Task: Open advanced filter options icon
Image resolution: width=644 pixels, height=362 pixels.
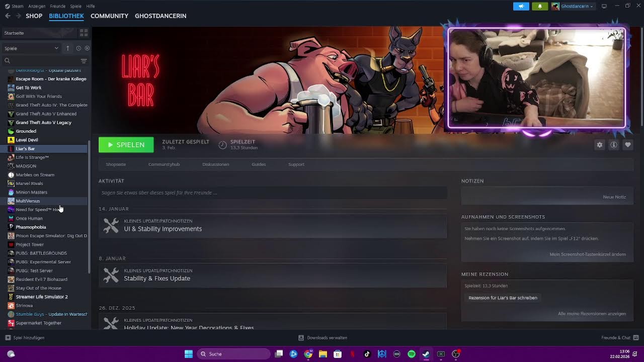Action: click(84, 61)
